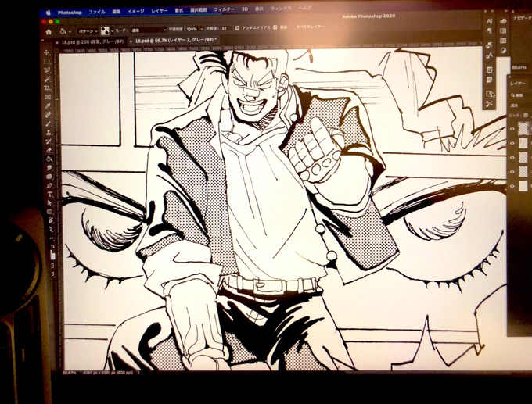Open the ファイル menu

click(x=97, y=12)
